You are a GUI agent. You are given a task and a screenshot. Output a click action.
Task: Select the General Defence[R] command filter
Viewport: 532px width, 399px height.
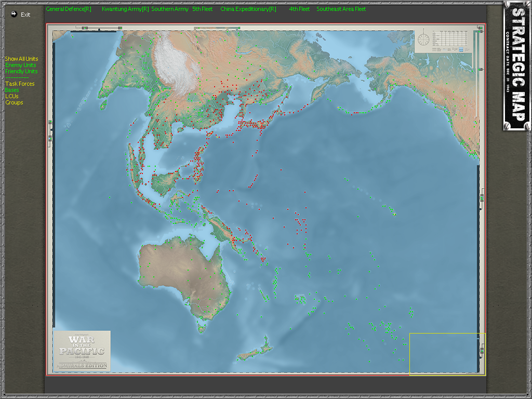[x=69, y=9]
